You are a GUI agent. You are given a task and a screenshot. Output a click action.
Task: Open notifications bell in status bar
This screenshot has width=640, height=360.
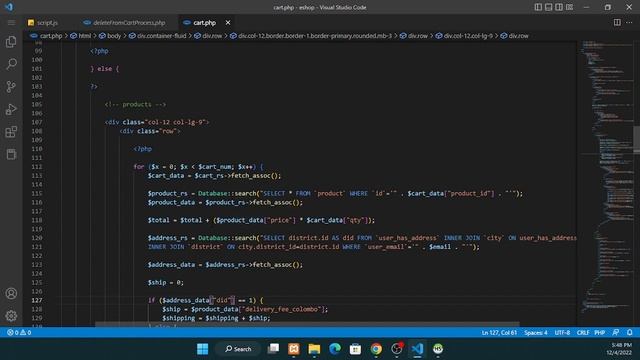coord(629,333)
